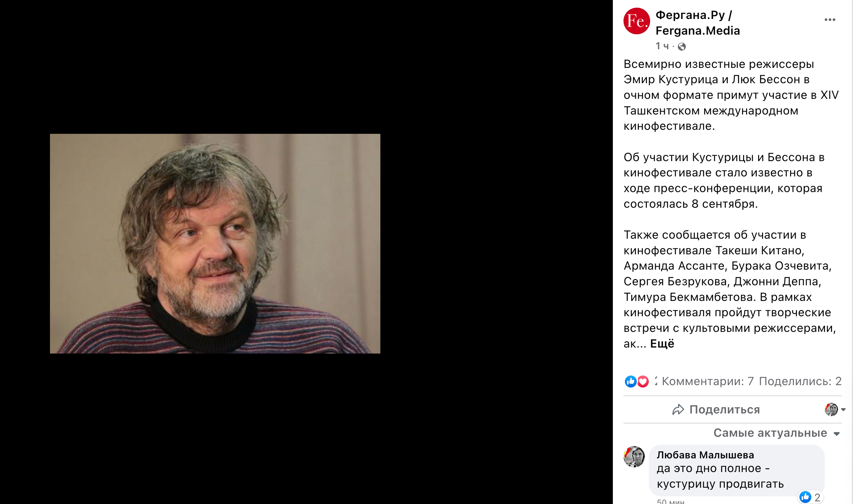Open Любава Малышева's profile from comment name
This screenshot has width=853, height=504.
(x=705, y=455)
